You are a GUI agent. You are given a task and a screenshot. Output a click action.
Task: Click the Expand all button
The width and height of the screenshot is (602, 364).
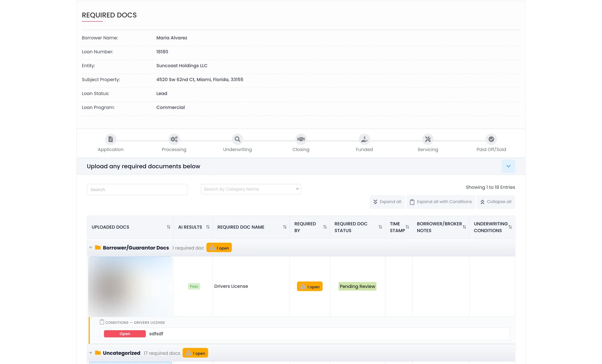coord(387,202)
